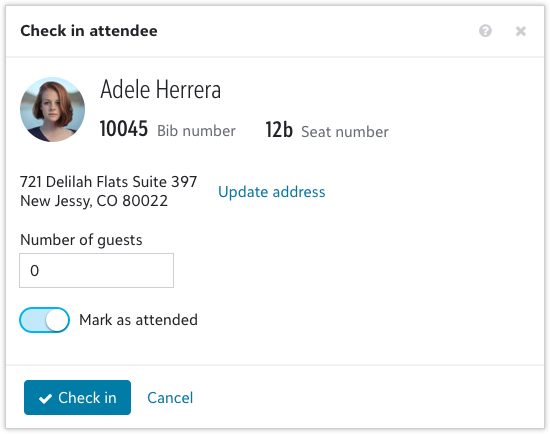The width and height of the screenshot is (550, 434).
Task: Select Adele Herrera's profile photo
Action: click(52, 109)
